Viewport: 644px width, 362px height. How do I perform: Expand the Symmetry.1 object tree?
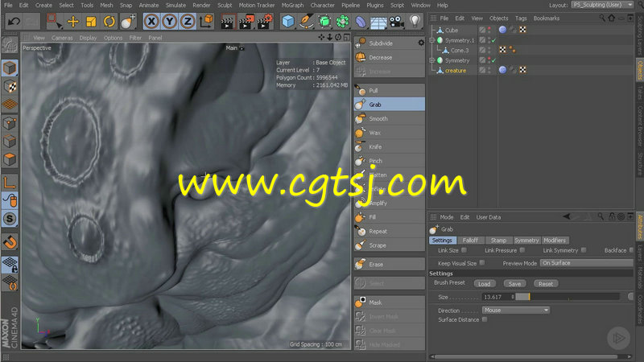[432, 40]
